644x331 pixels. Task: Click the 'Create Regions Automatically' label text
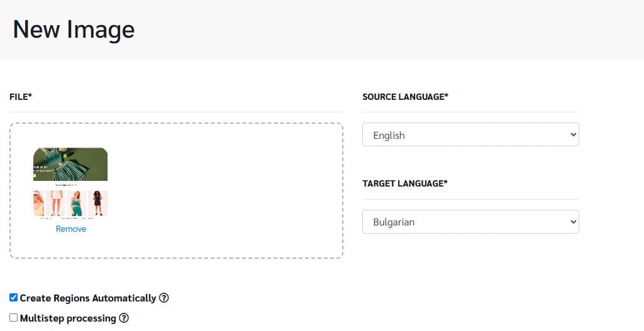pos(87,298)
